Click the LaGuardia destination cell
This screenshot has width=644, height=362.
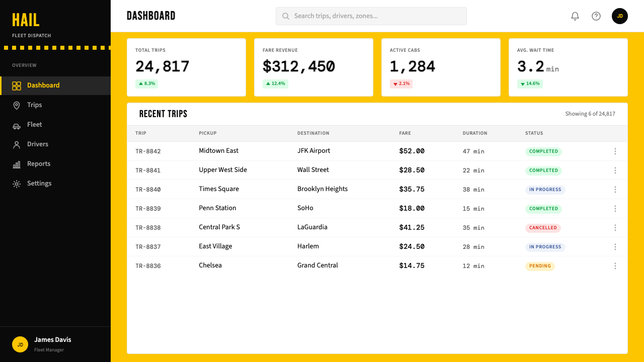(x=312, y=227)
